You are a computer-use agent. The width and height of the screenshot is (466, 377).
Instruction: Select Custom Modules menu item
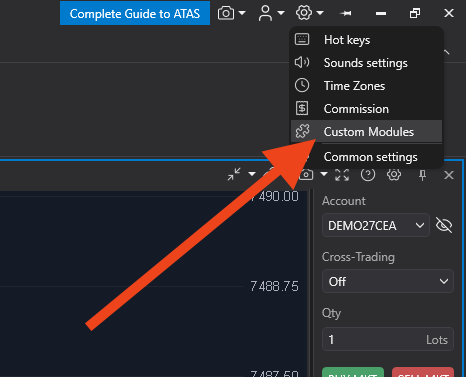[367, 132]
